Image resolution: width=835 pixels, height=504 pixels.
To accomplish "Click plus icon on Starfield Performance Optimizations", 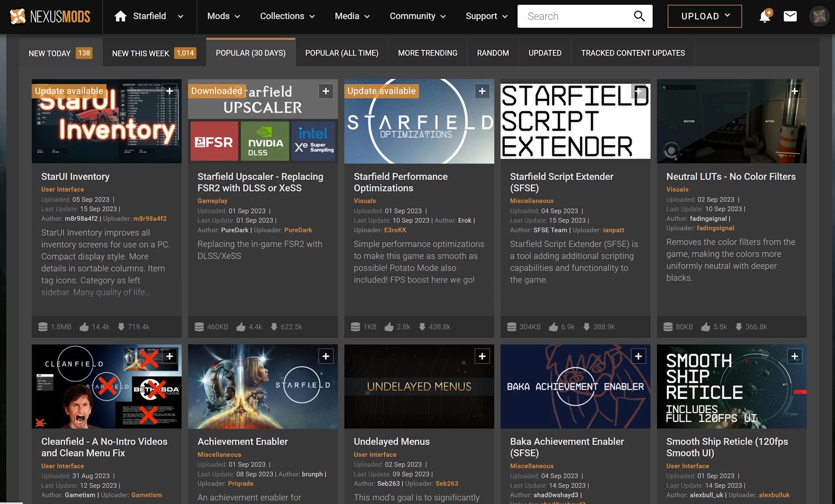I will tap(482, 91).
